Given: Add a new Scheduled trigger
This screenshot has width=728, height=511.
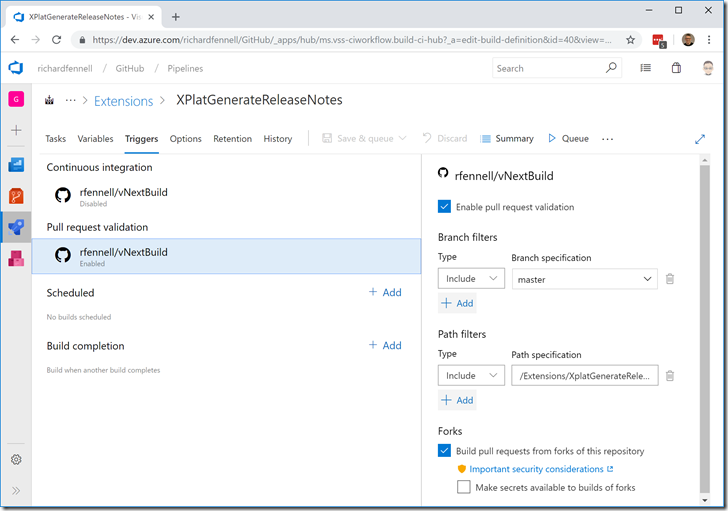Looking at the screenshot, I should coord(385,292).
